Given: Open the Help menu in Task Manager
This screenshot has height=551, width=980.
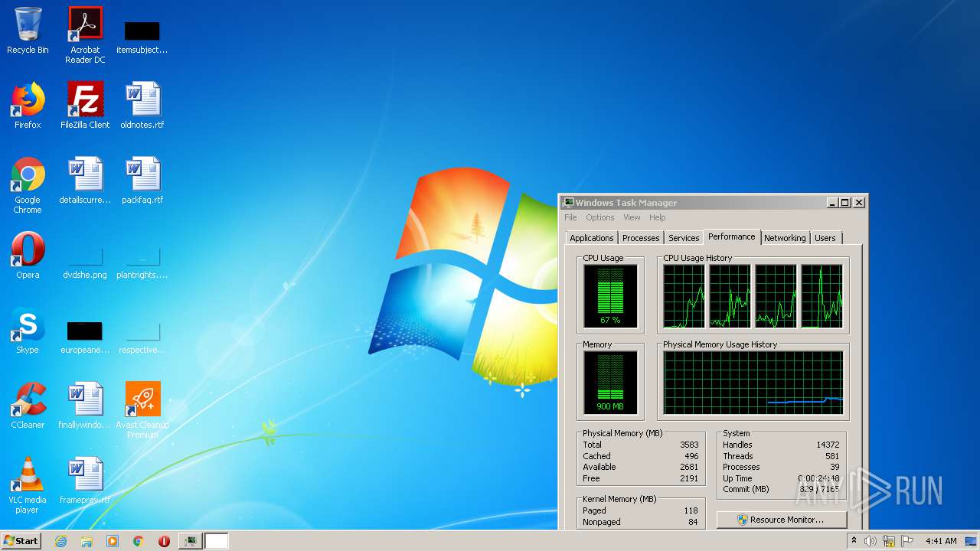Looking at the screenshot, I should coord(658,217).
